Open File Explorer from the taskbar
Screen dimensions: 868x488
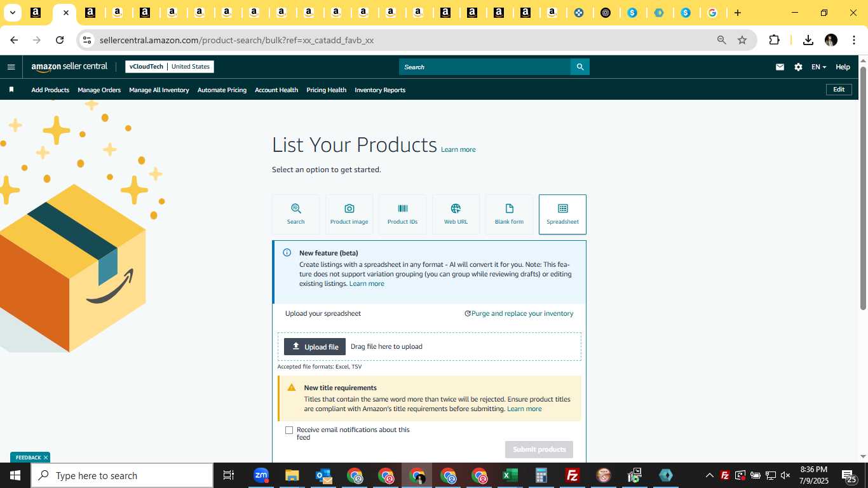292,475
